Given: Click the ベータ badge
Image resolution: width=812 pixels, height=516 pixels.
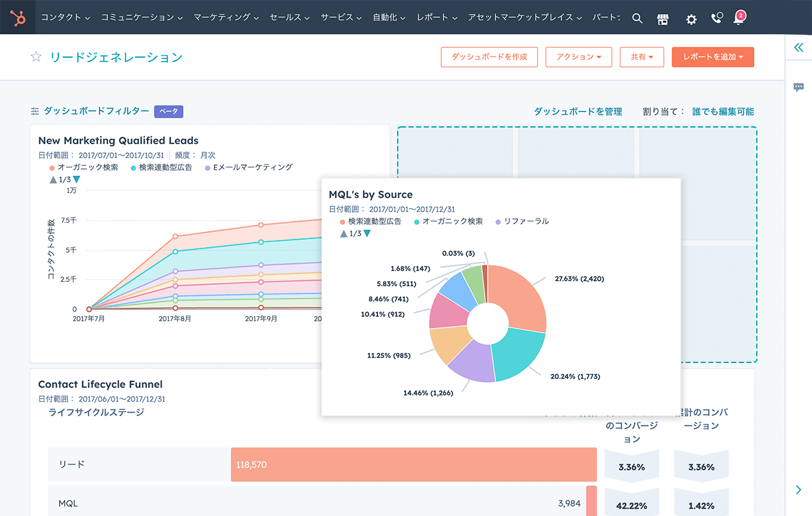Looking at the screenshot, I should click(169, 112).
